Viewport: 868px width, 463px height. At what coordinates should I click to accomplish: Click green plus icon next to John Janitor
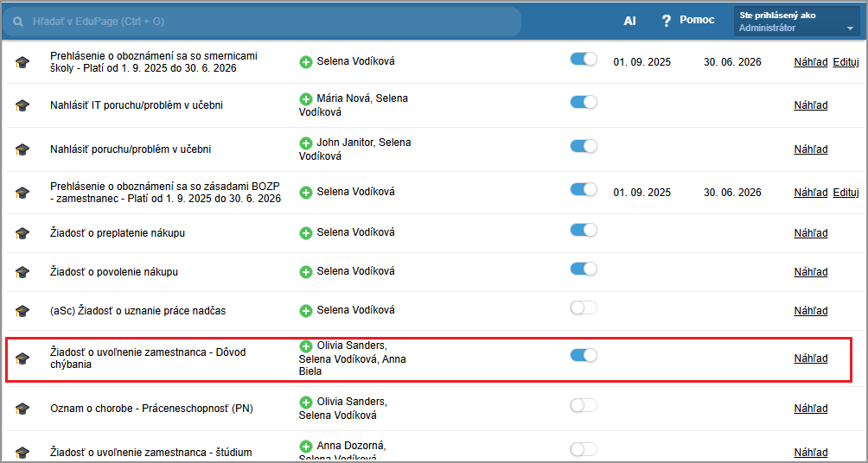306,143
